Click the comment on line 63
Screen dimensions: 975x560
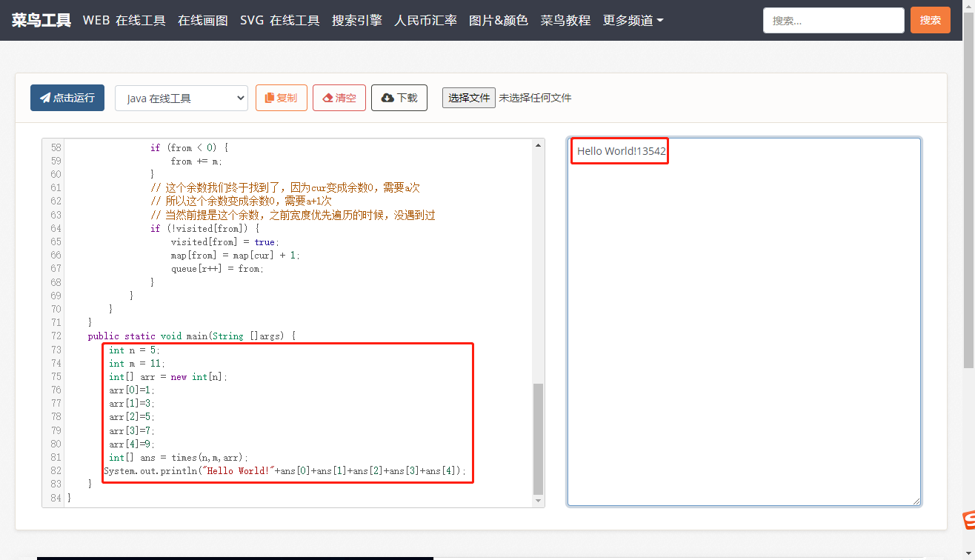click(x=293, y=215)
